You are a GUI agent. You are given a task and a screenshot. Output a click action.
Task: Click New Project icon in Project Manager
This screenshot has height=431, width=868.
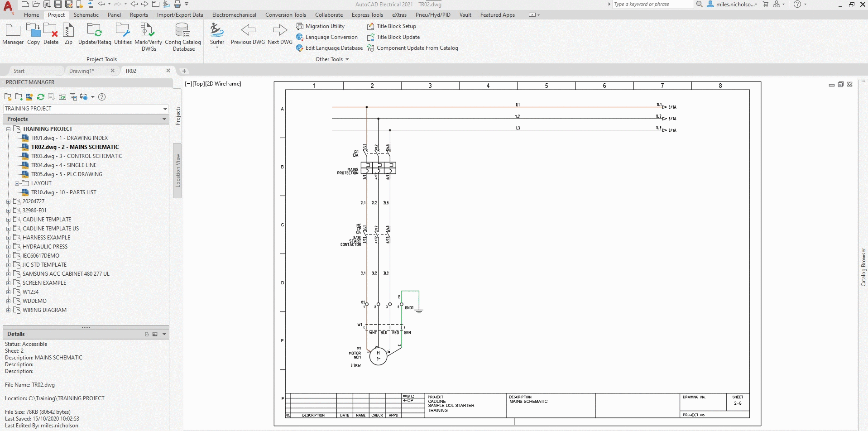click(x=19, y=97)
